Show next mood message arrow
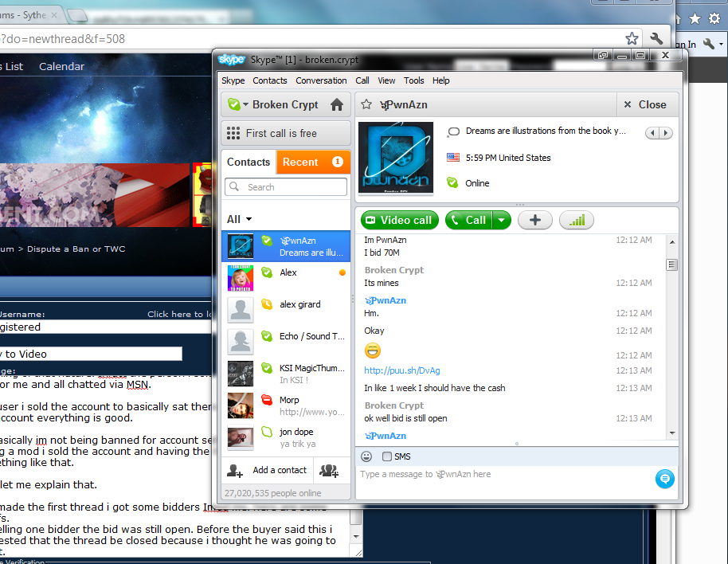 (x=666, y=133)
